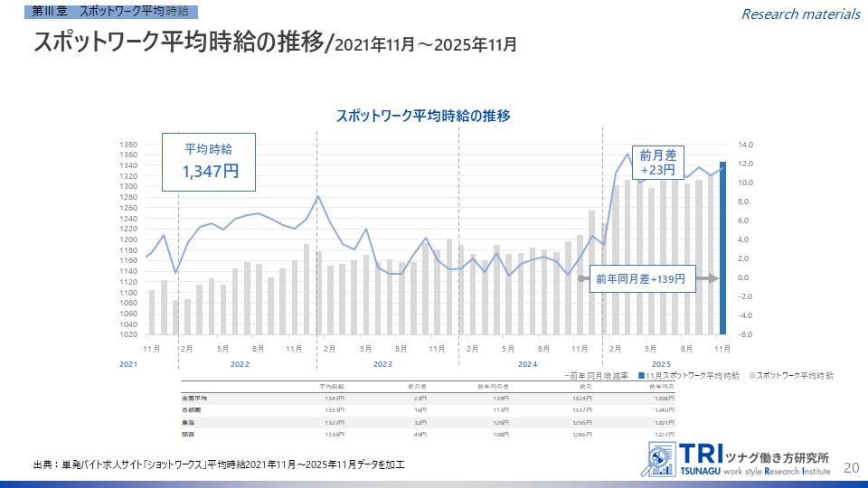The image size is (868, 488).
Task: Click the Research materials header text
Action: coord(800,14)
